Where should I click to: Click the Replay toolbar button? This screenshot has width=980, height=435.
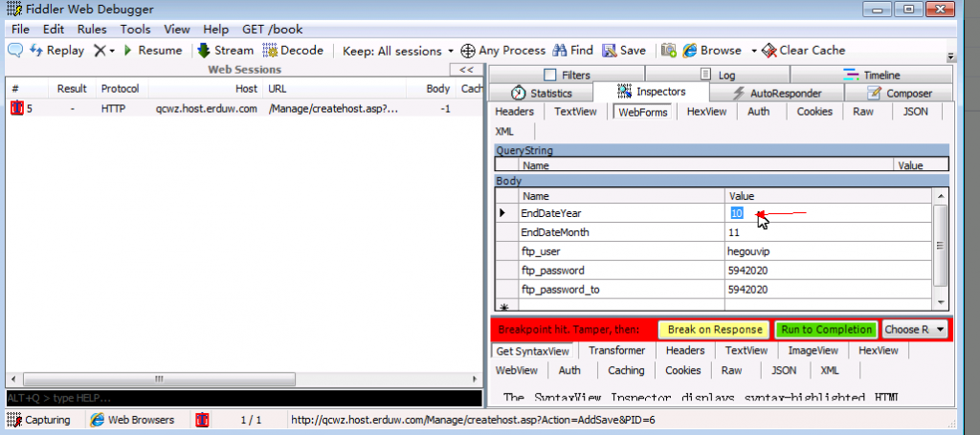pos(56,51)
